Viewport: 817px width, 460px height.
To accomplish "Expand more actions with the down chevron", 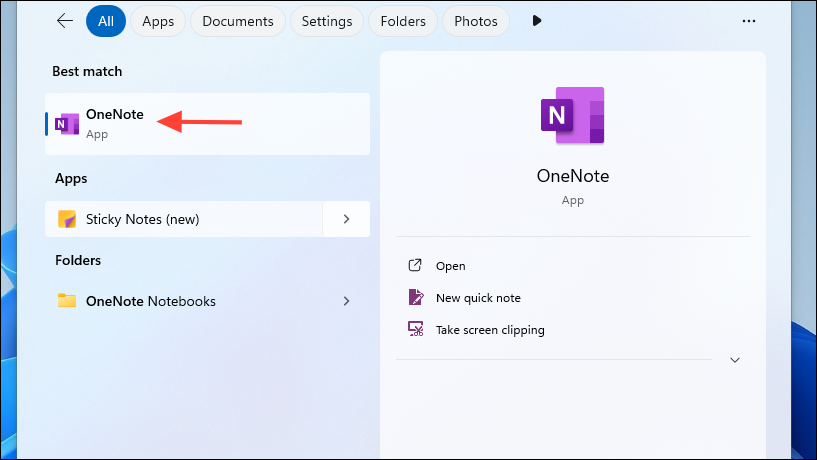I will (x=735, y=360).
